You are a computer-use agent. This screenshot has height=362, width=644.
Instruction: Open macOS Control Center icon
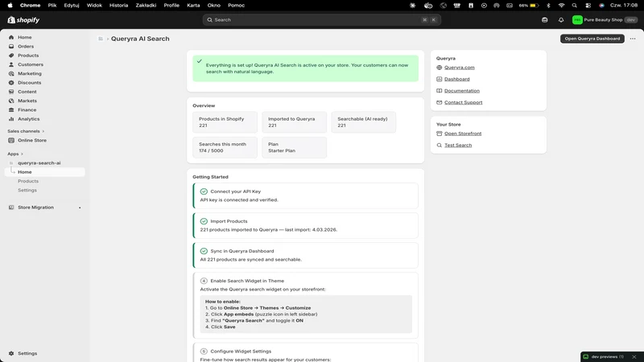click(588, 6)
